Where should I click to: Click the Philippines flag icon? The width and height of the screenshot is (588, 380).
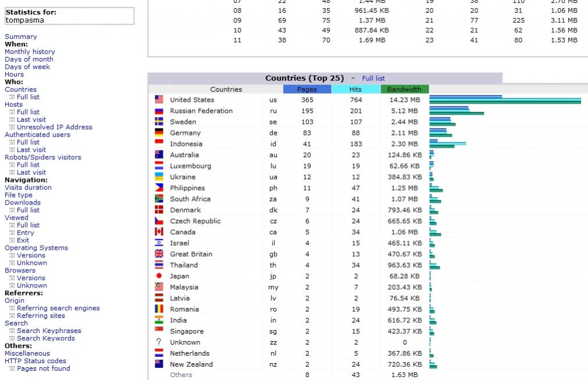tap(159, 187)
